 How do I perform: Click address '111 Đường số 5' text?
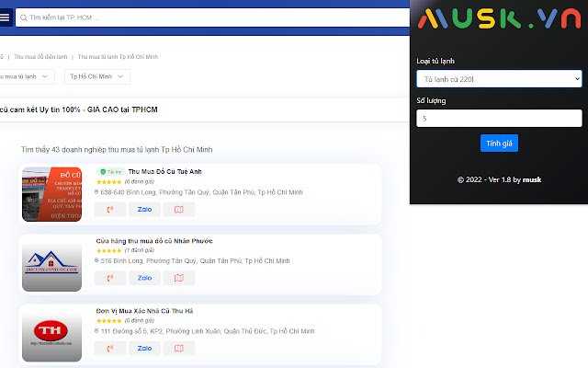208,331
